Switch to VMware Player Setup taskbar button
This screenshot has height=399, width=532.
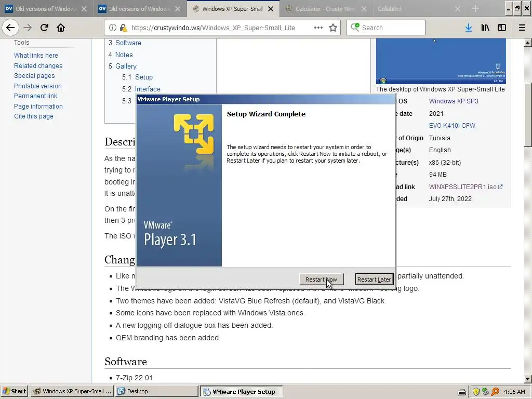(x=241, y=392)
